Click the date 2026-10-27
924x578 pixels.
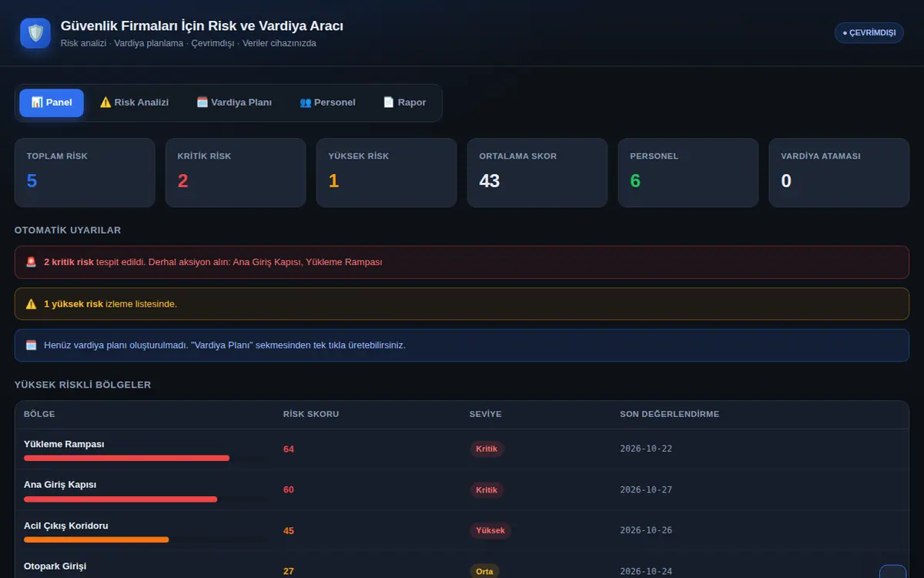tap(646, 489)
